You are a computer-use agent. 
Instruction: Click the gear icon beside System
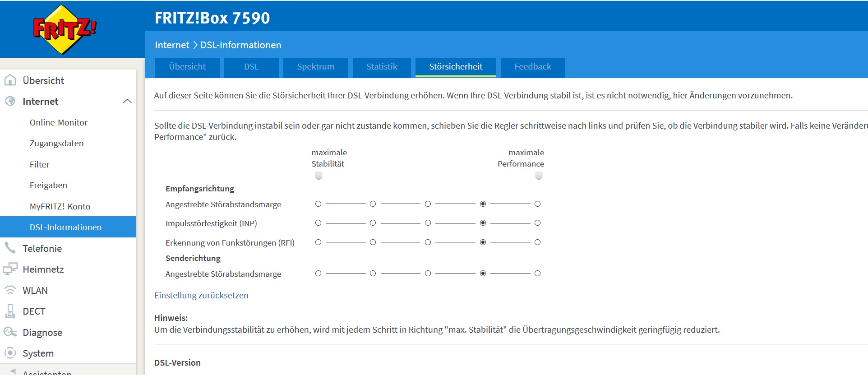point(10,353)
